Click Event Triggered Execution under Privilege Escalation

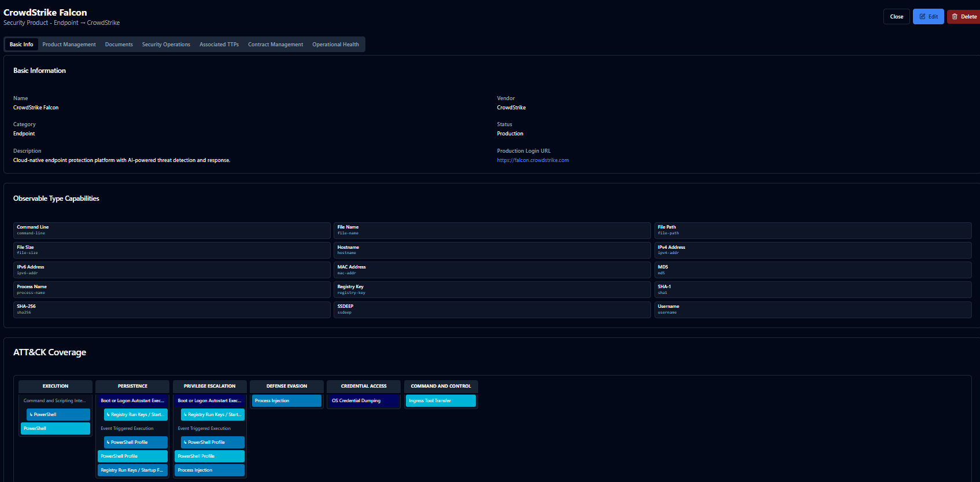(x=210, y=428)
